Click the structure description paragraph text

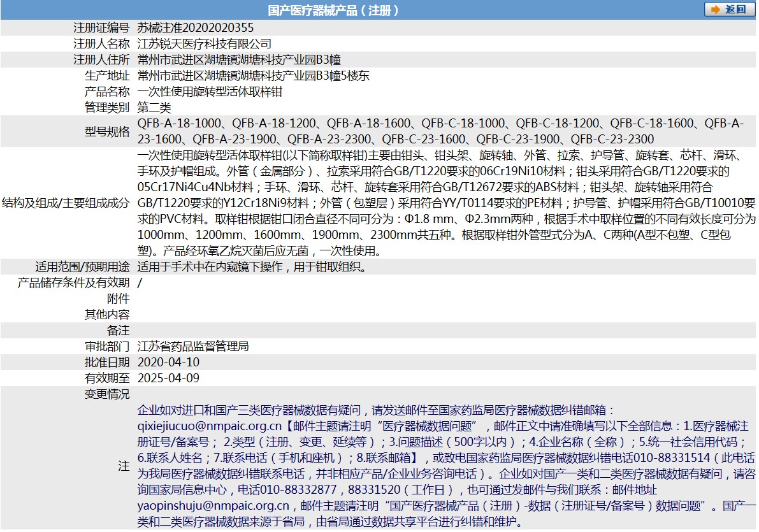446,203
